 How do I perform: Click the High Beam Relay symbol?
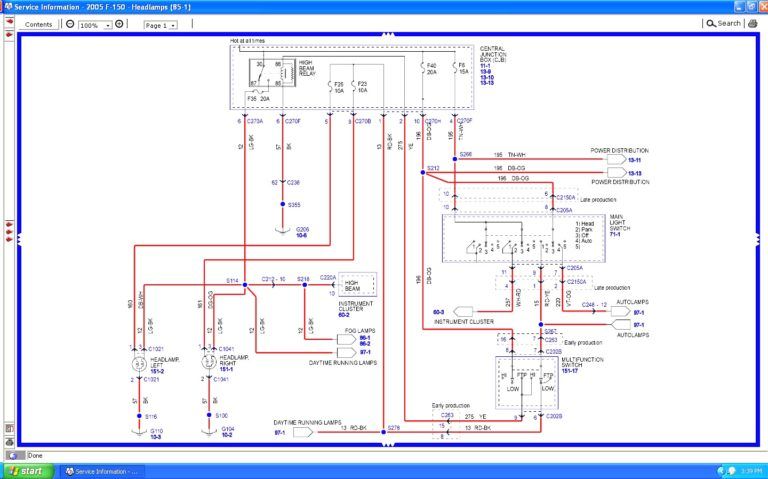pyautogui.click(x=272, y=74)
